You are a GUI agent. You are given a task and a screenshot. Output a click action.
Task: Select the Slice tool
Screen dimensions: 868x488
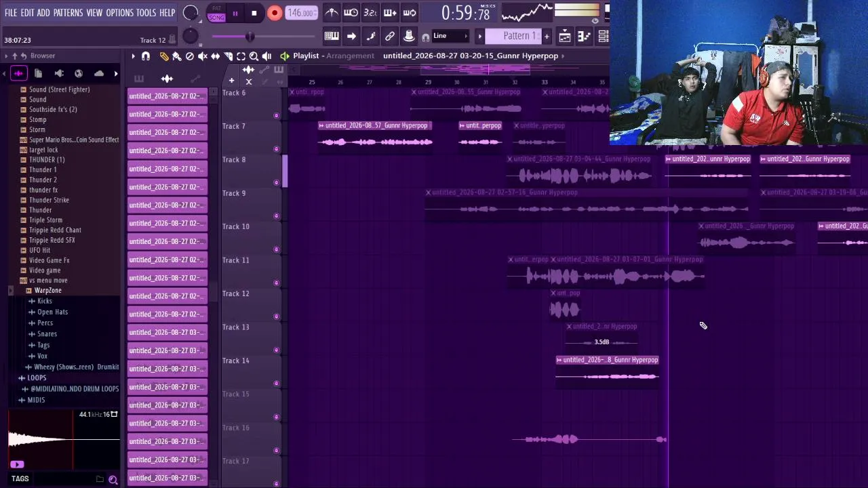pyautogui.click(x=229, y=56)
